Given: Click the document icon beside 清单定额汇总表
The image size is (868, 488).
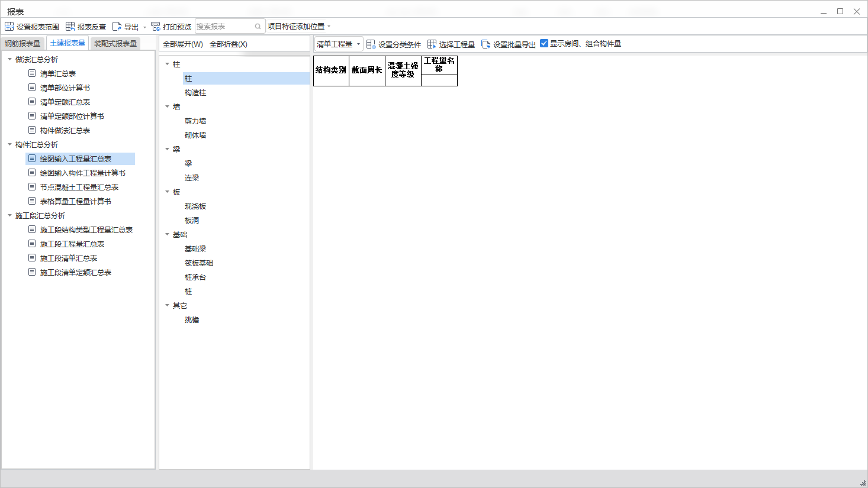Looking at the screenshot, I should [32, 102].
